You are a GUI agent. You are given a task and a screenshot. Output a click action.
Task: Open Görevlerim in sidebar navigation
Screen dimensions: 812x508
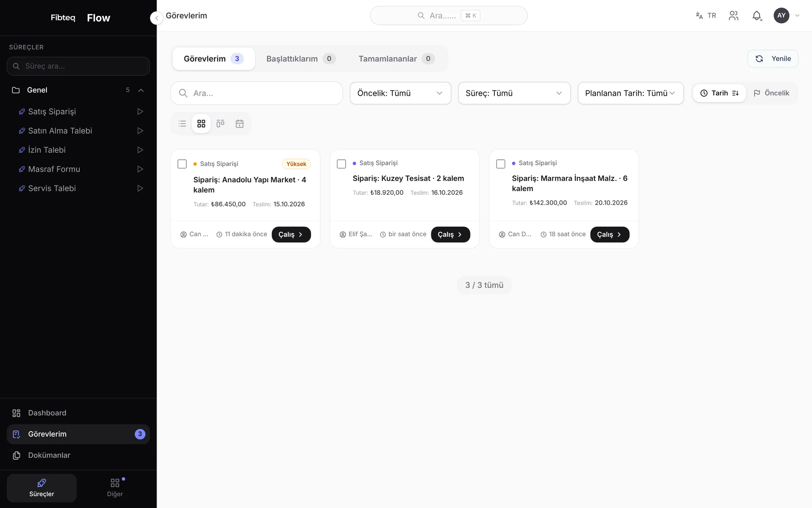coord(78,434)
